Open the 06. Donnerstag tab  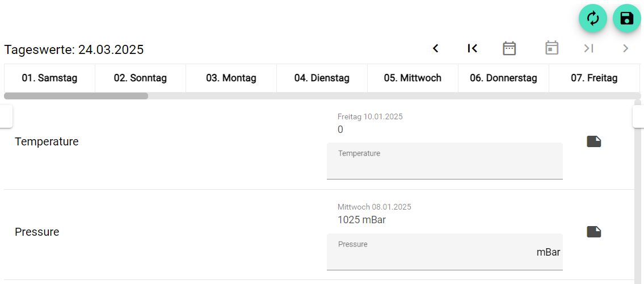coord(503,78)
